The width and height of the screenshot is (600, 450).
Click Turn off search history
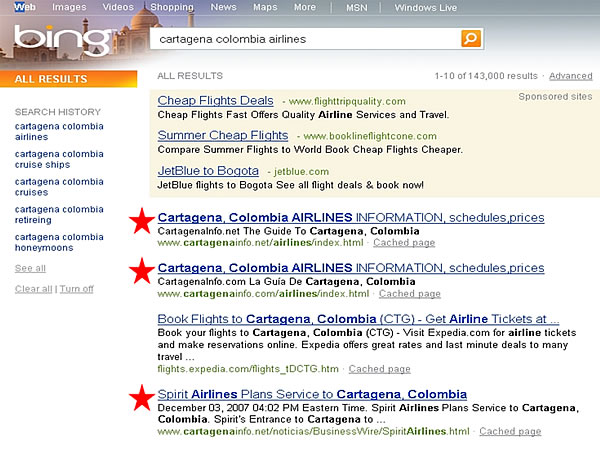(x=77, y=289)
